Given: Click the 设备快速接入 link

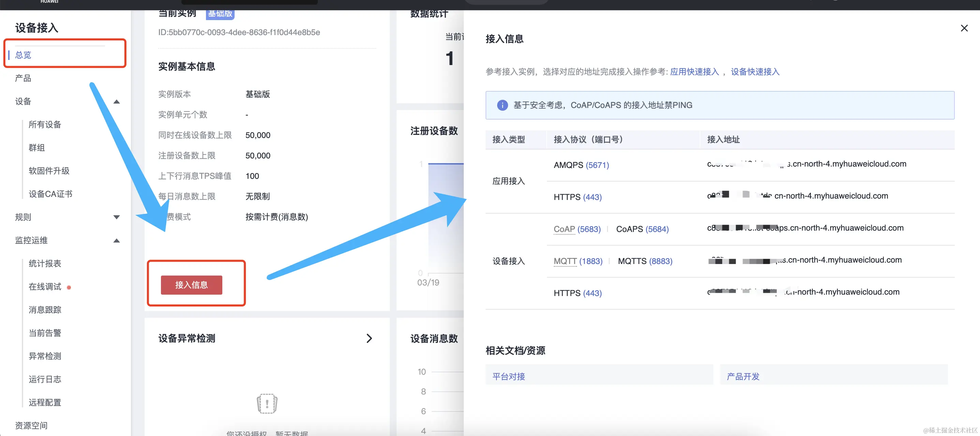Looking at the screenshot, I should 755,72.
